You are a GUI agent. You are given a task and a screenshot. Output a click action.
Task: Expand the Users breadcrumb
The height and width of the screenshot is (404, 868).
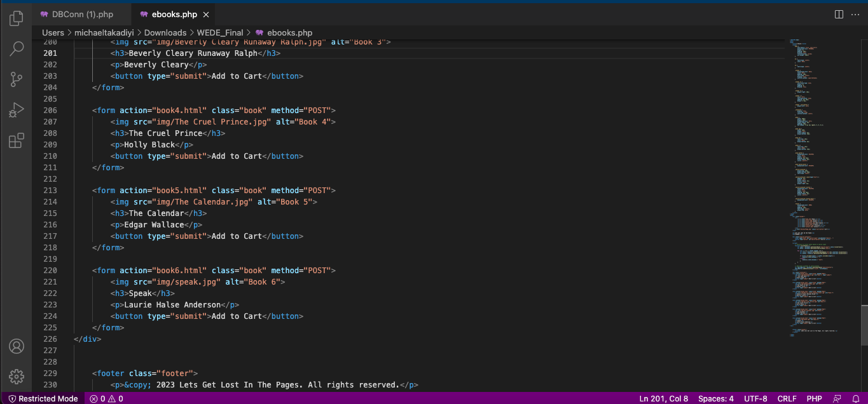(53, 32)
